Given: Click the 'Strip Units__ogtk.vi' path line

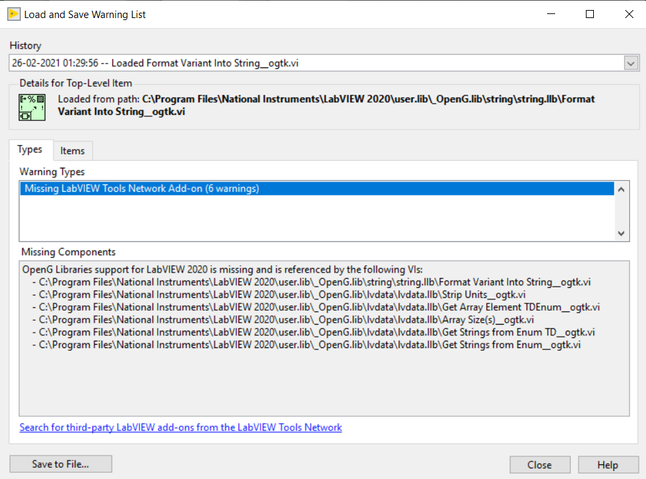Looking at the screenshot, I should (x=279, y=295).
